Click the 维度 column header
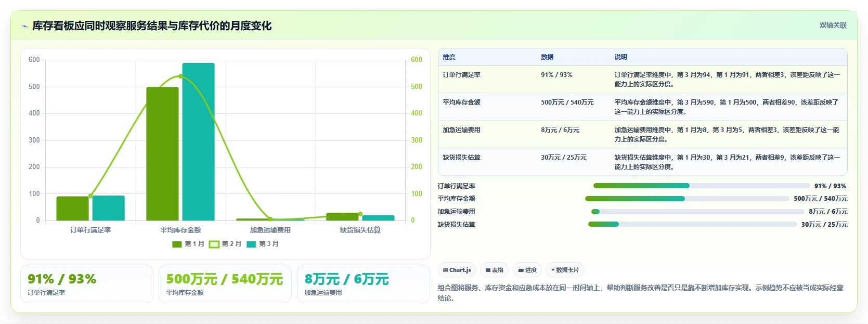Viewport: 868px width, 324px height. click(449, 57)
